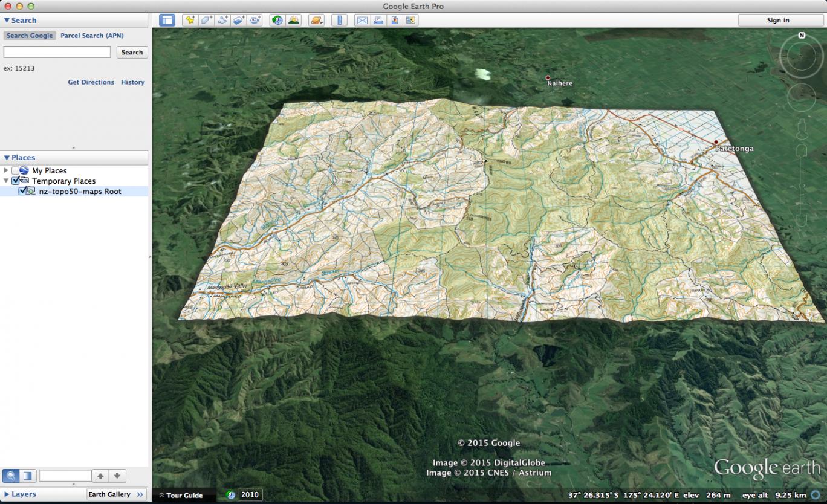
Task: Move selected place down arrow
Action: click(x=117, y=476)
